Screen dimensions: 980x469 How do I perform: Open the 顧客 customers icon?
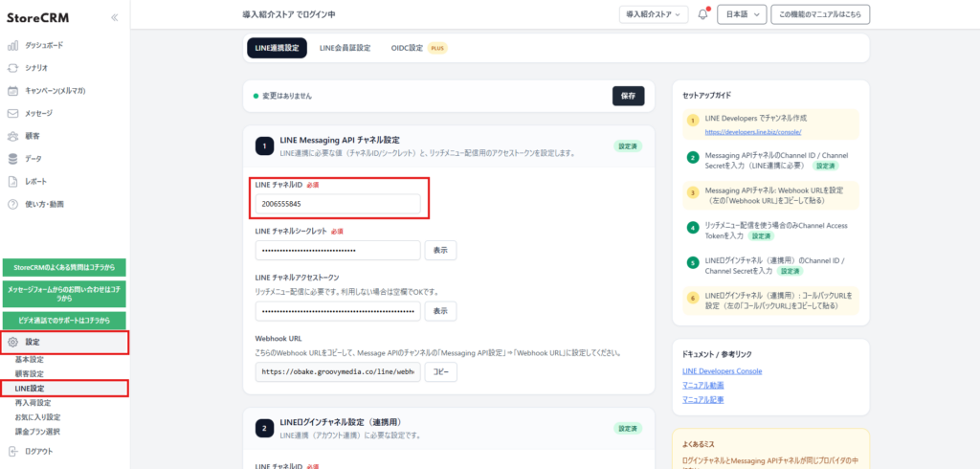click(x=12, y=136)
